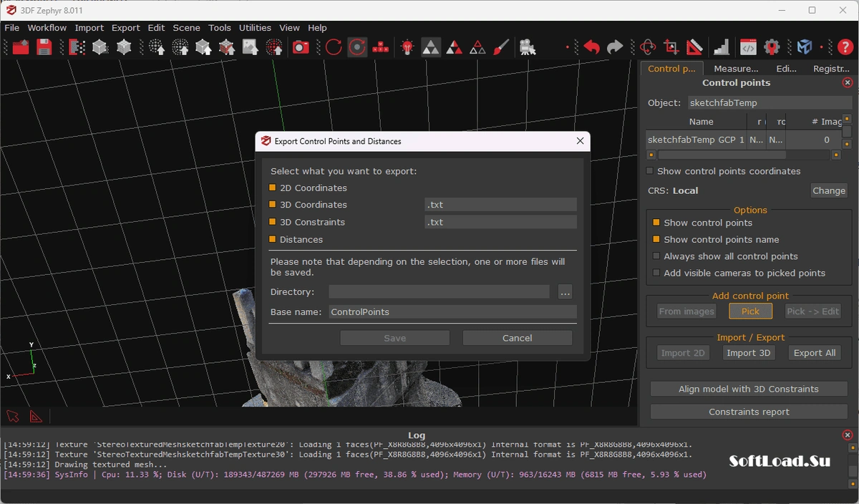Click Align model with 3D Constraints
The width and height of the screenshot is (859, 504).
(749, 389)
